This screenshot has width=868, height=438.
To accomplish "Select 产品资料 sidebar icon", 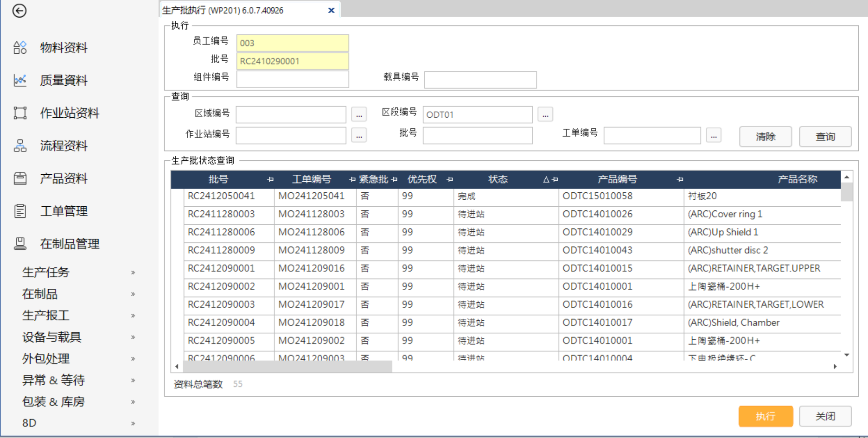I will (20, 178).
